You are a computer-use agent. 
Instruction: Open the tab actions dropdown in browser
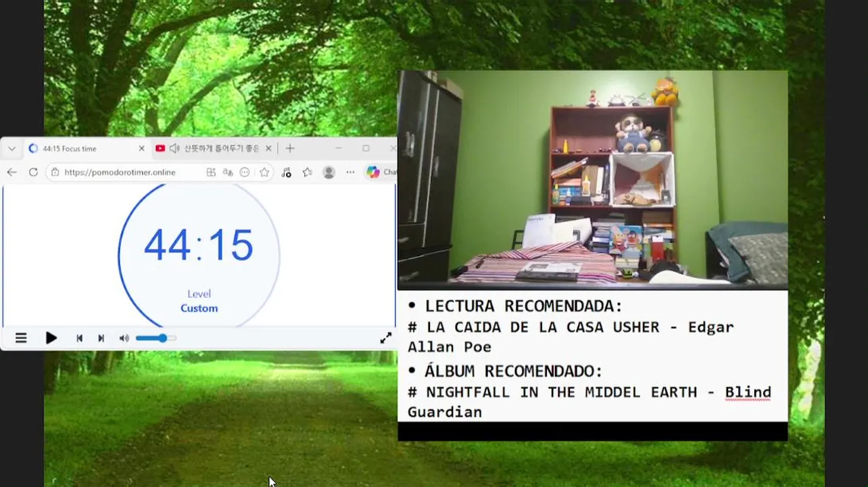[x=11, y=148]
